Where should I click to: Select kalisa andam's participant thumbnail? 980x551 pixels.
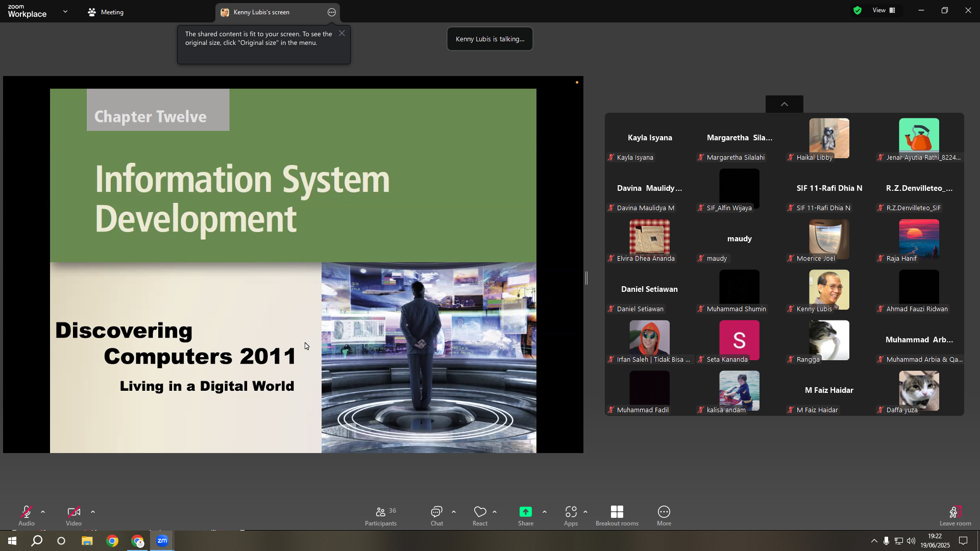pyautogui.click(x=739, y=391)
